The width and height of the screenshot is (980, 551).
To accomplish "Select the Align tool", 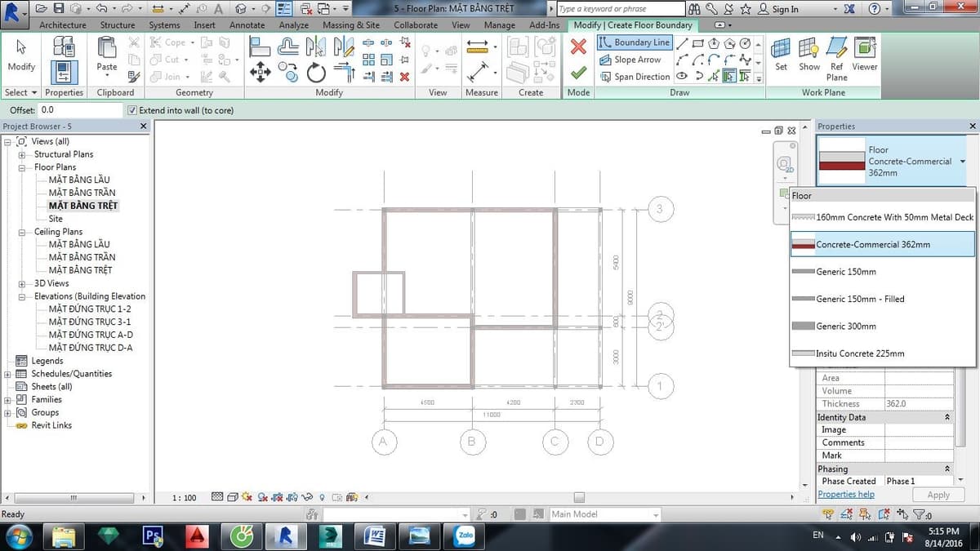I will point(261,46).
